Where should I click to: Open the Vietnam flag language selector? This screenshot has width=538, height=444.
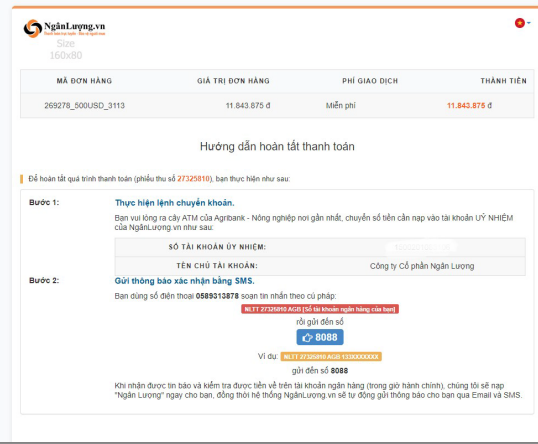coord(522,23)
